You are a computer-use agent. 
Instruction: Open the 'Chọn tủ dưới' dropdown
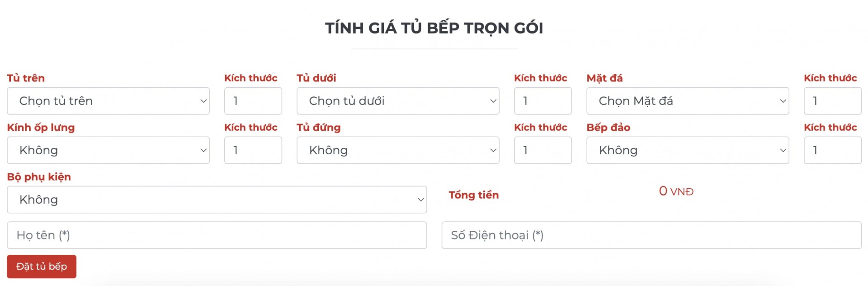pos(398,101)
